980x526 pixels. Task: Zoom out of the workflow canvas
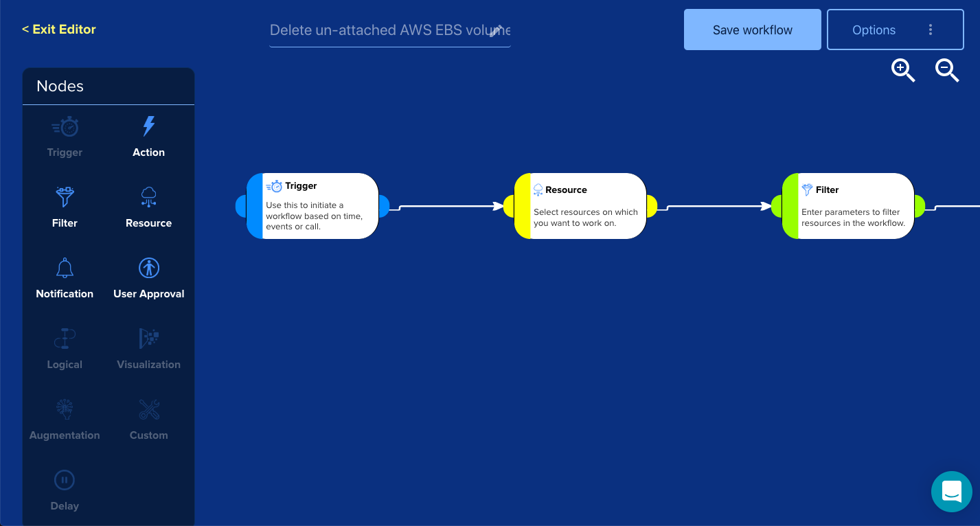(x=947, y=70)
